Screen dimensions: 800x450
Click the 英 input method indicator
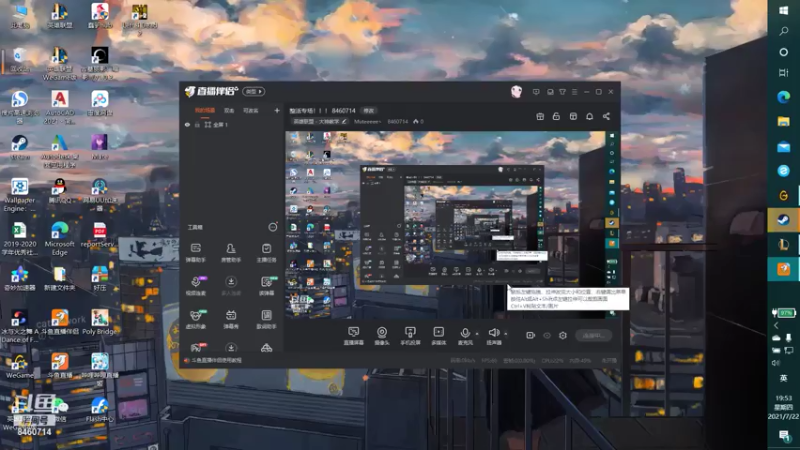(x=784, y=378)
